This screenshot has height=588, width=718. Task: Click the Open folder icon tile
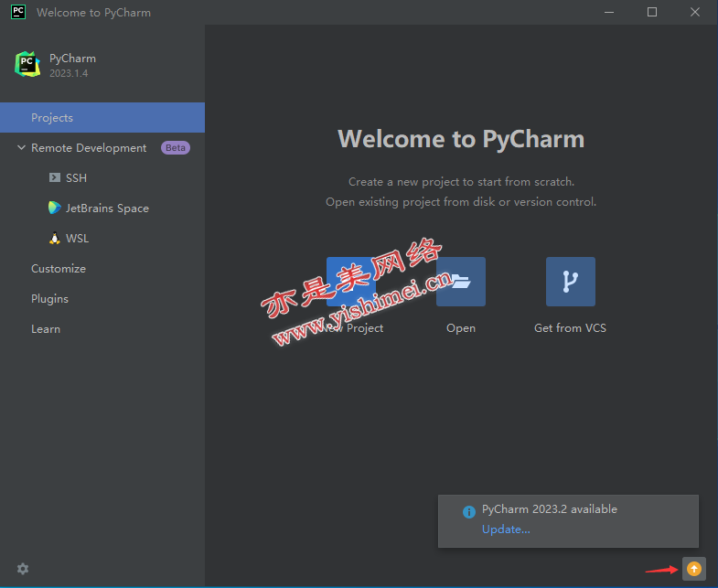[x=461, y=281]
